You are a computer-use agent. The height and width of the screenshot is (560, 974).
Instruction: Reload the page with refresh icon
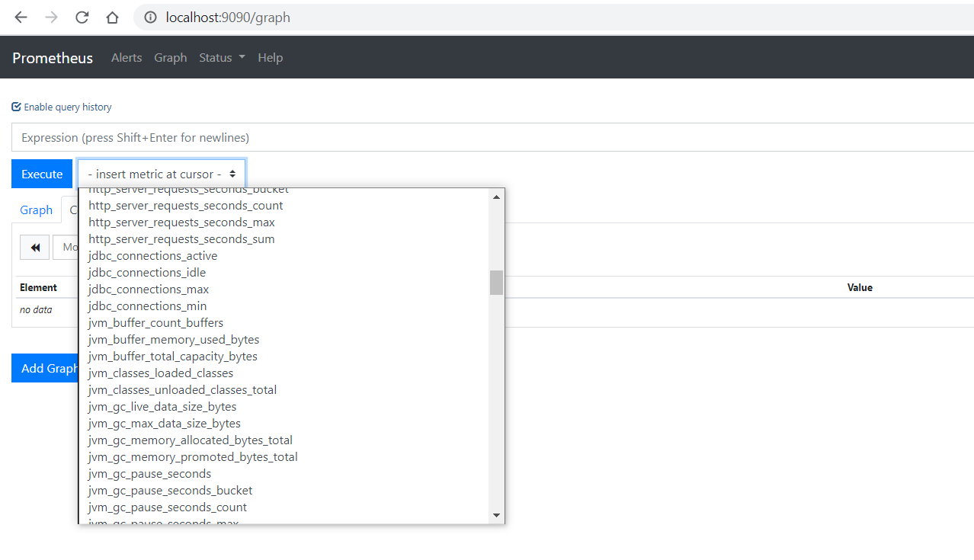pos(82,17)
